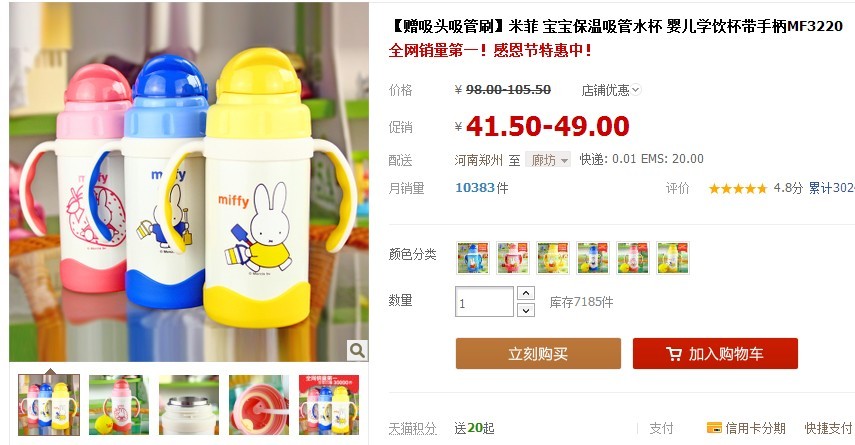Screen dimensions: 855x445
Task: Click the five-star rating icons
Action: pos(737,189)
